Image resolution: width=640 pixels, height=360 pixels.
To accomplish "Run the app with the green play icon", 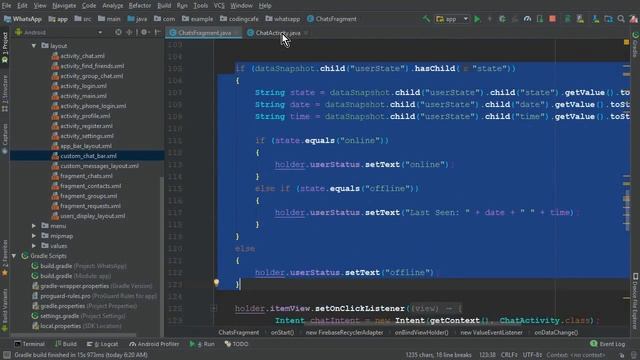I will coord(477,19).
